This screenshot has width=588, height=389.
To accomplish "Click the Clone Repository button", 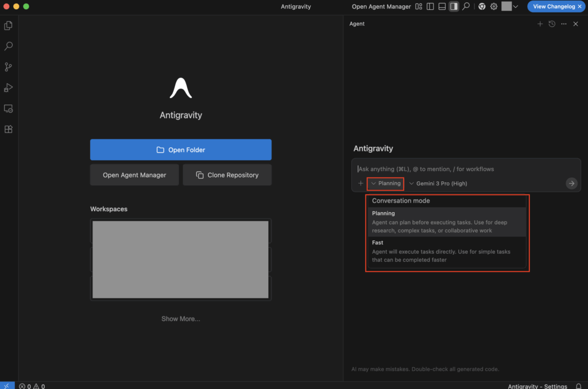I will (x=227, y=175).
